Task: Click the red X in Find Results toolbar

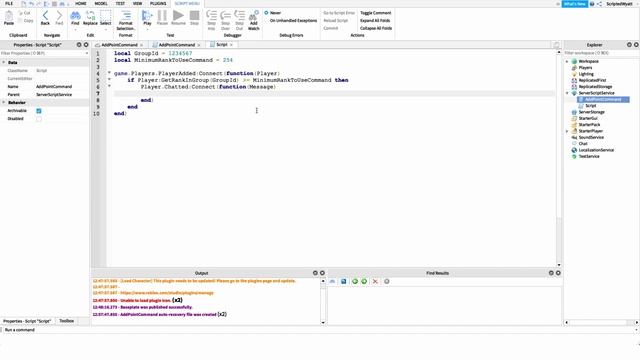Action: [x=375, y=281]
